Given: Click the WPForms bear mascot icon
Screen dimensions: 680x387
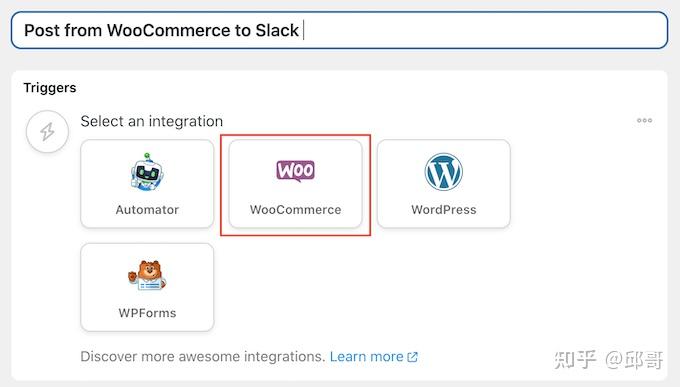Looking at the screenshot, I should [x=147, y=275].
